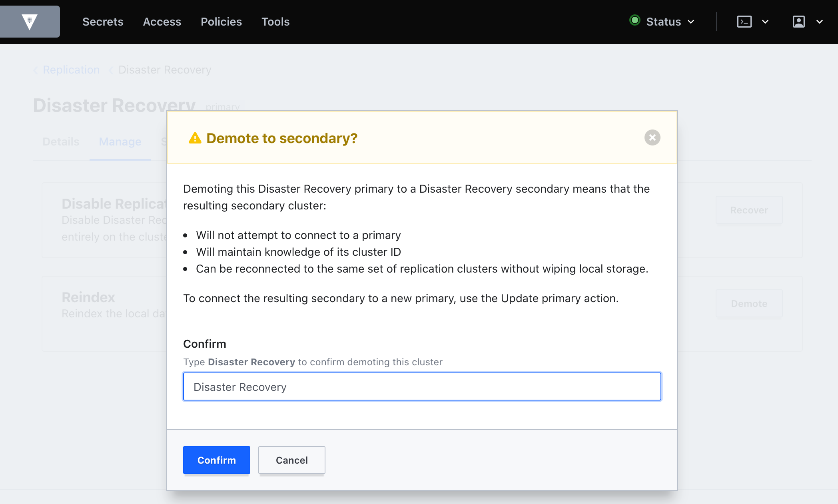The width and height of the screenshot is (838, 504).
Task: Click the Secrets menu item
Action: click(103, 22)
